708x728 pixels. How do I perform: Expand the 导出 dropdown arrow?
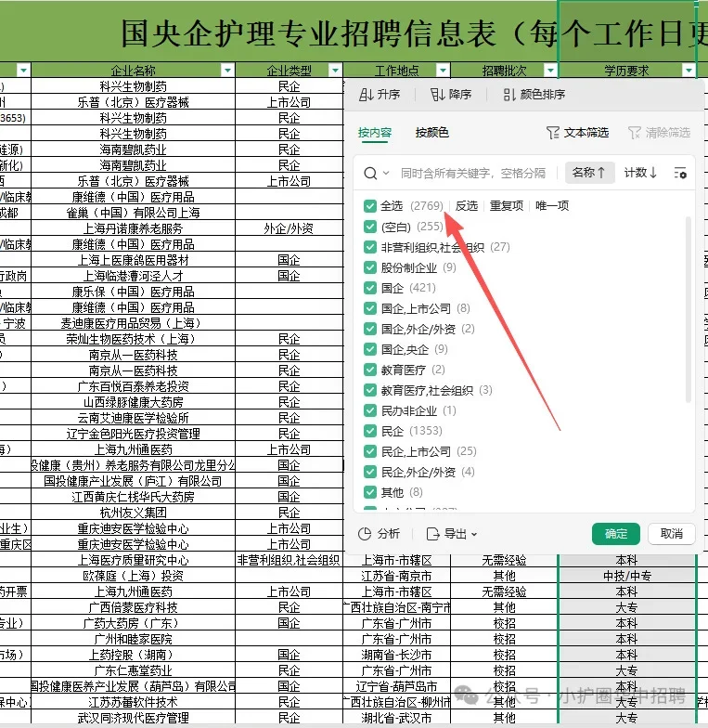473,535
